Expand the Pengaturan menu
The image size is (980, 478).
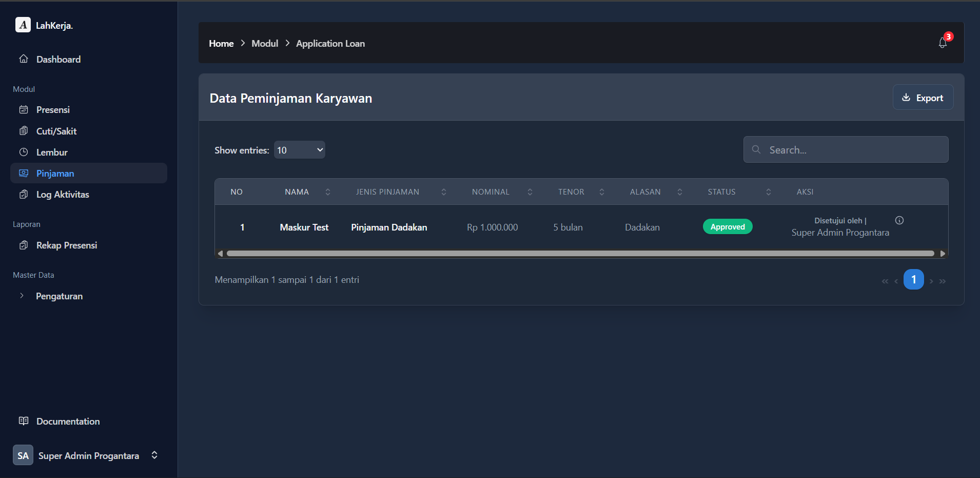59,296
